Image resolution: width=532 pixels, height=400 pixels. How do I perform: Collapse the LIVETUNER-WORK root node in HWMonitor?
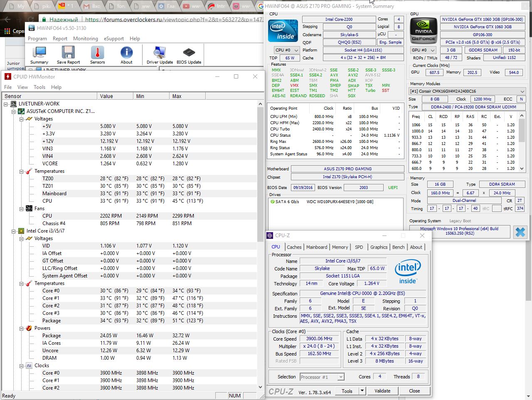(x=6, y=104)
